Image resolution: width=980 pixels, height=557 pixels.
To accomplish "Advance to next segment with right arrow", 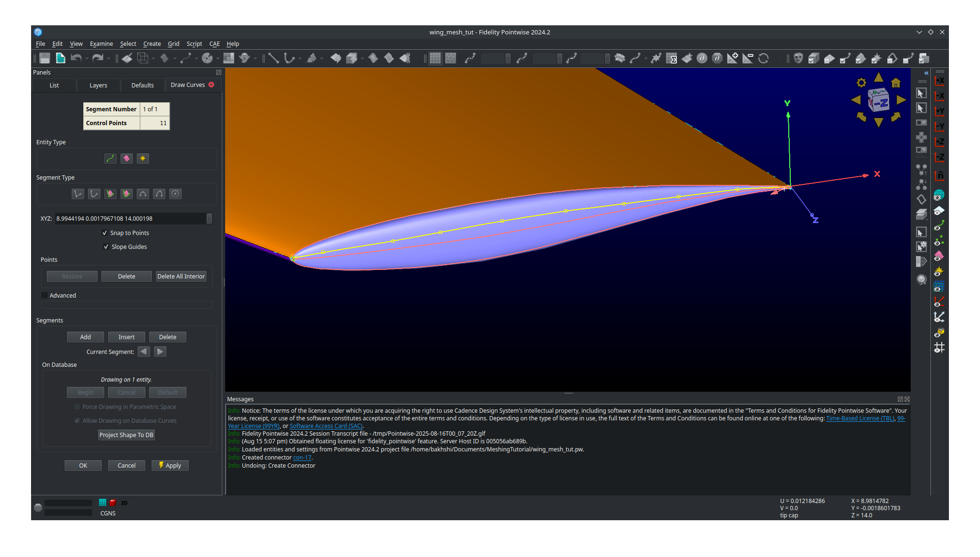I will click(x=160, y=352).
